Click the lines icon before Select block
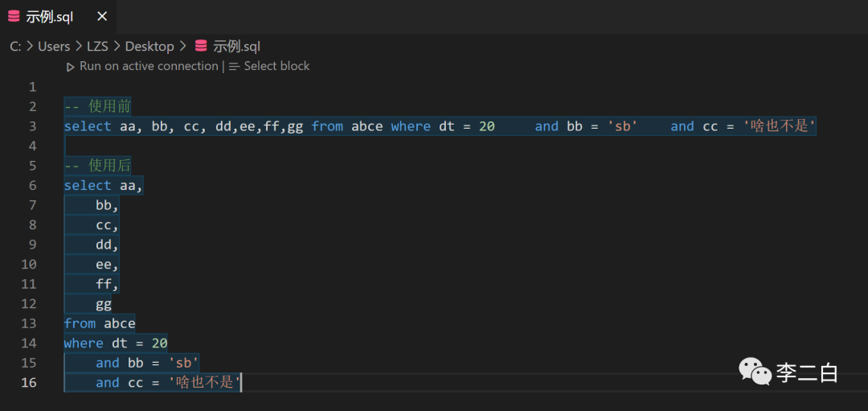 [235, 66]
